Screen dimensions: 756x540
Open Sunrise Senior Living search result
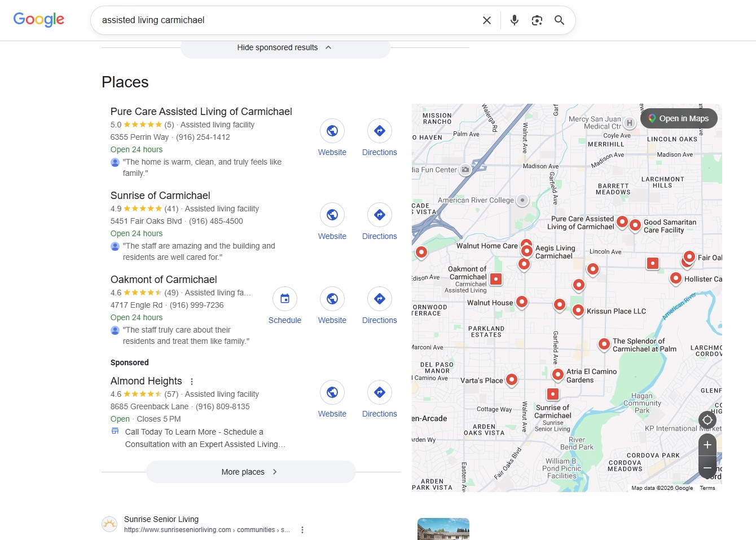point(161,519)
